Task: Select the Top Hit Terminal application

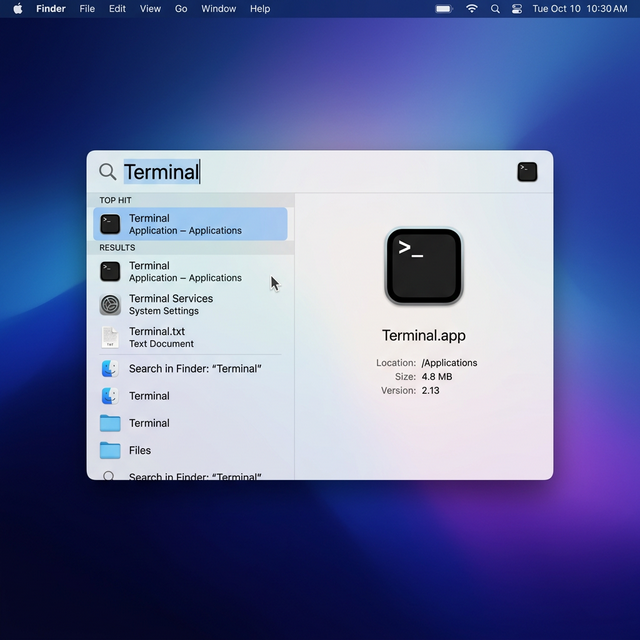Action: click(190, 224)
